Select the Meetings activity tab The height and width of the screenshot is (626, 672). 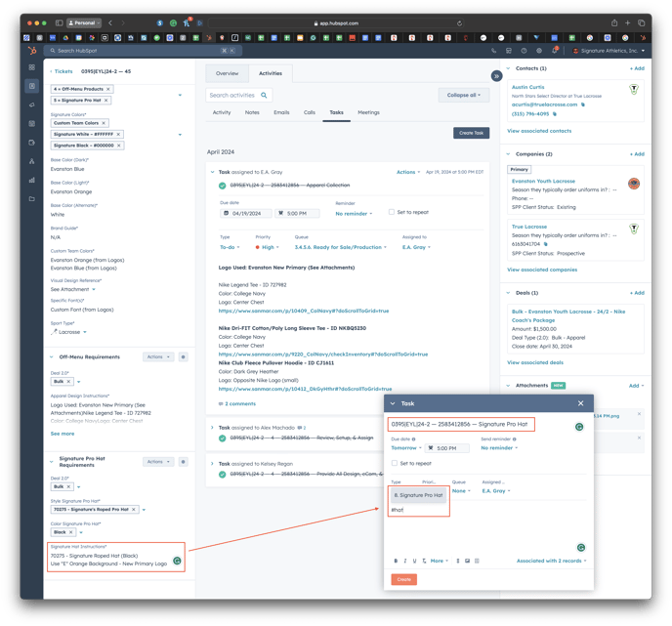[x=368, y=112]
